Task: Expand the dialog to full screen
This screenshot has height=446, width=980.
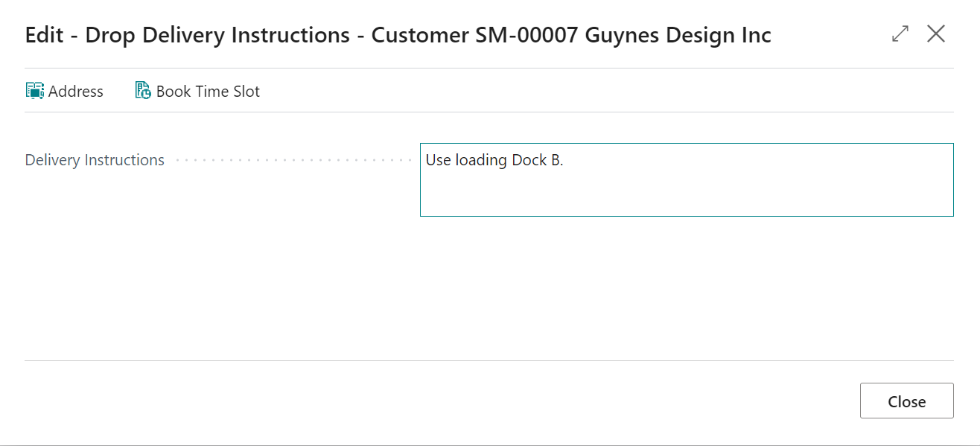Action: [900, 34]
